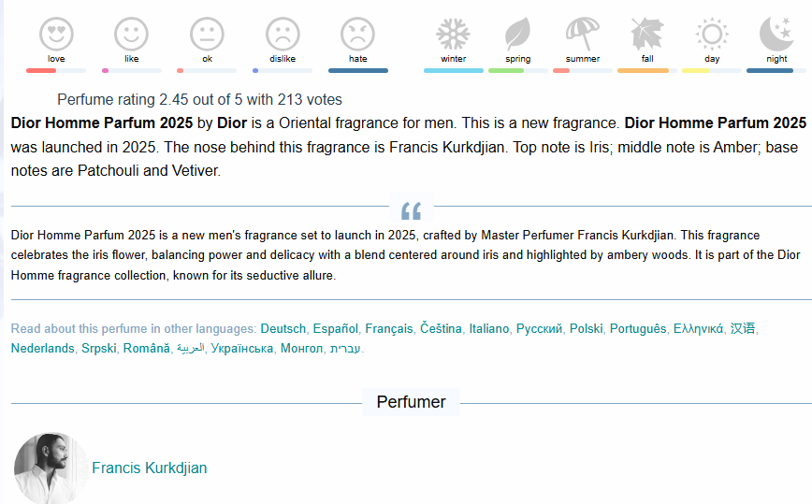Vote with the love heart-eyes face icon
The width and height of the screenshot is (812, 504).
(56, 34)
